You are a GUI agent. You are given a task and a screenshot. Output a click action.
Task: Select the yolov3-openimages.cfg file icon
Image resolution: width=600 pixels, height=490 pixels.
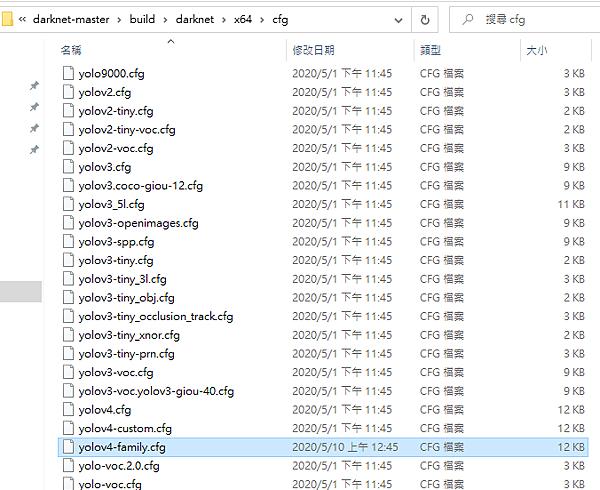click(x=68, y=223)
